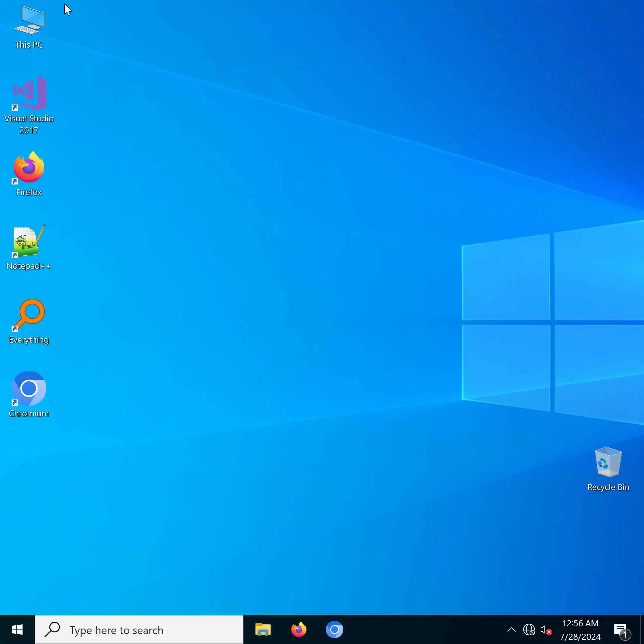This screenshot has height=644, width=644.
Task: Open the muted volume tray icon
Action: click(x=545, y=630)
